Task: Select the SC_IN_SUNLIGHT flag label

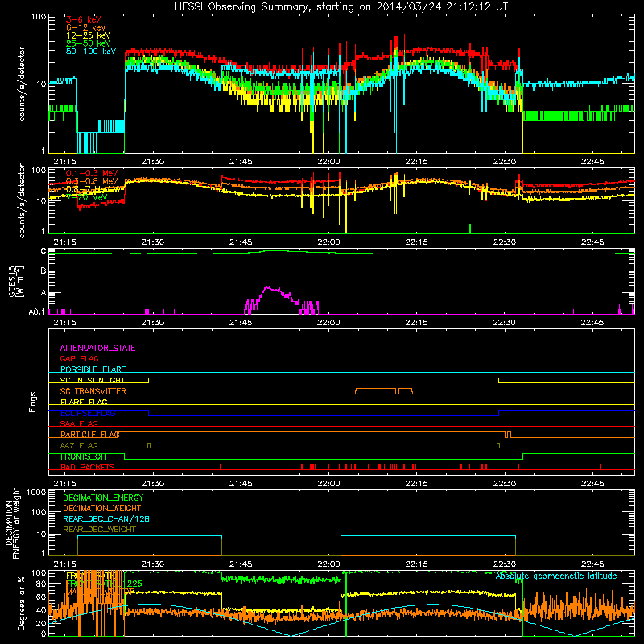Action: (x=93, y=380)
